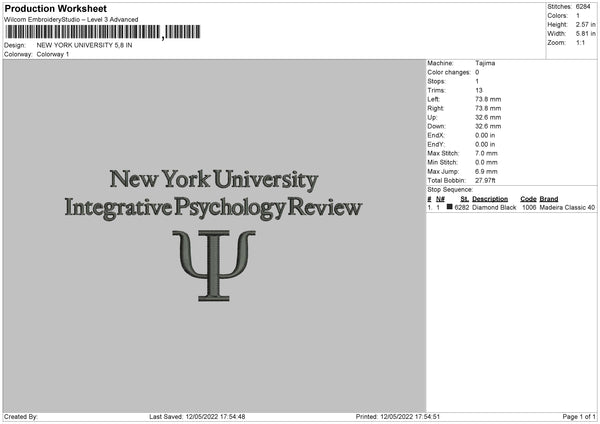Click the Zoom value 1:1
Screen dimensions: 600x424
click(580, 42)
